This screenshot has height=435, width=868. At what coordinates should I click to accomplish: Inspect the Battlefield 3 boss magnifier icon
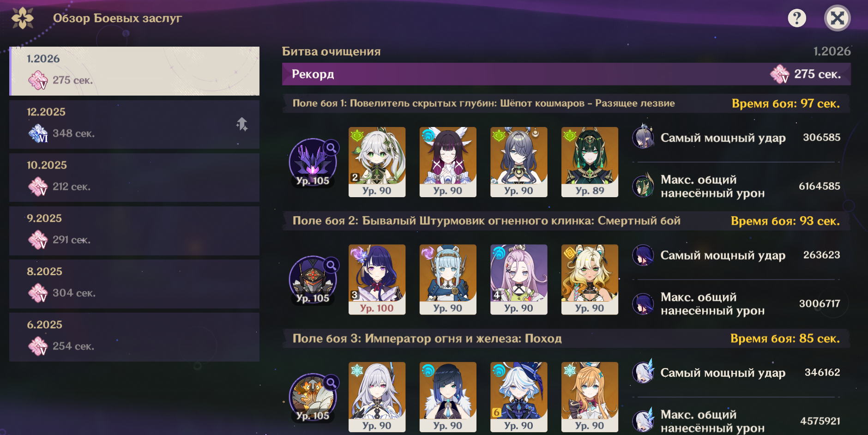tap(332, 382)
